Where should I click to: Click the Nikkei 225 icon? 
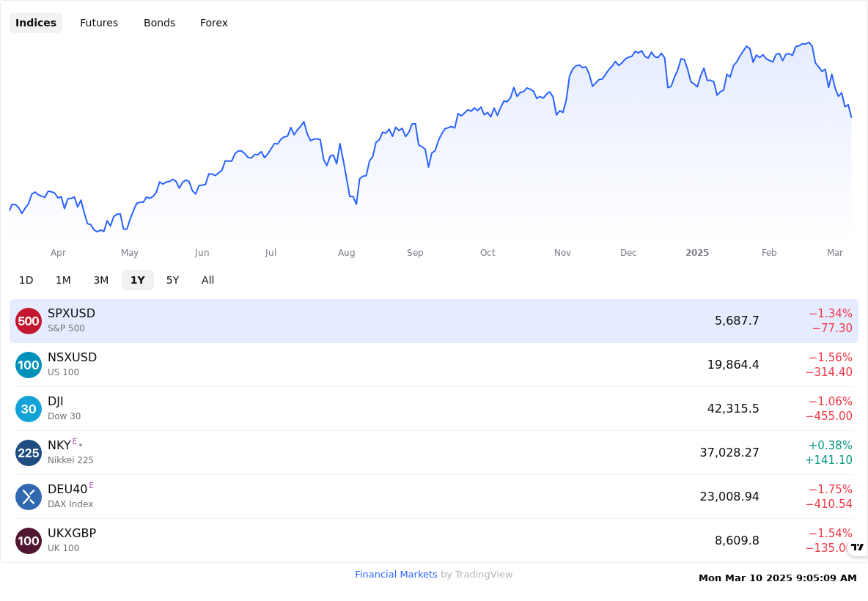tap(29, 453)
